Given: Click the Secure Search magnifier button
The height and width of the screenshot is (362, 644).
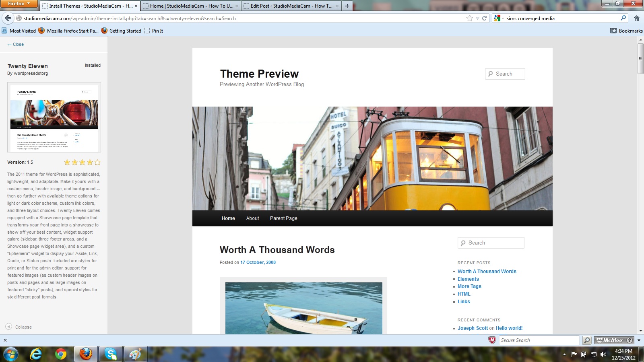Looking at the screenshot, I should click(x=587, y=340).
